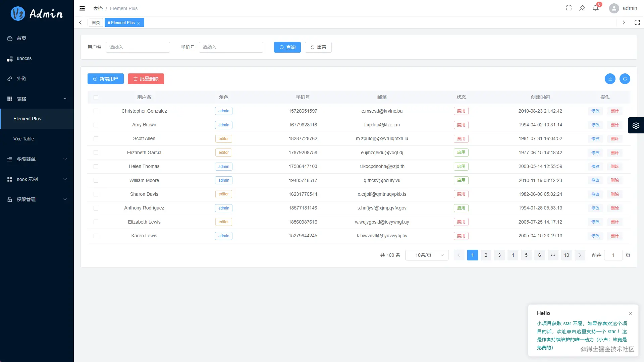Expand the 多级菜单 menu

click(x=37, y=159)
